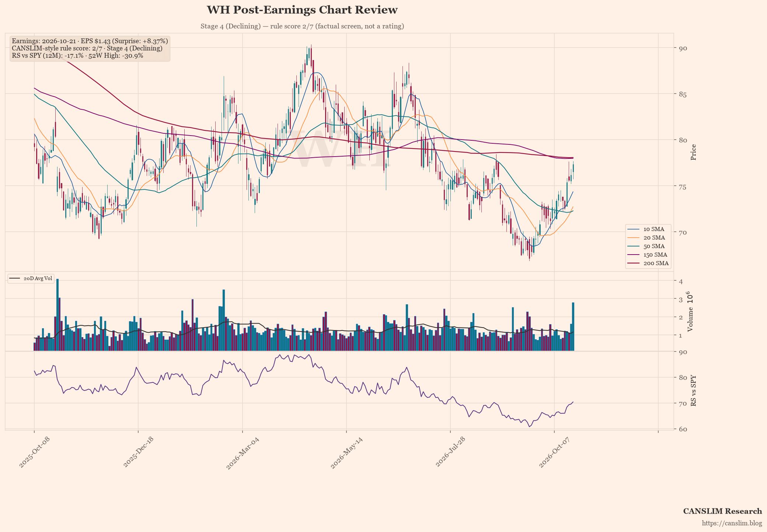Viewport: 767px width, 532px height.
Task: Open the https://canslim.blog link
Action: [x=732, y=523]
